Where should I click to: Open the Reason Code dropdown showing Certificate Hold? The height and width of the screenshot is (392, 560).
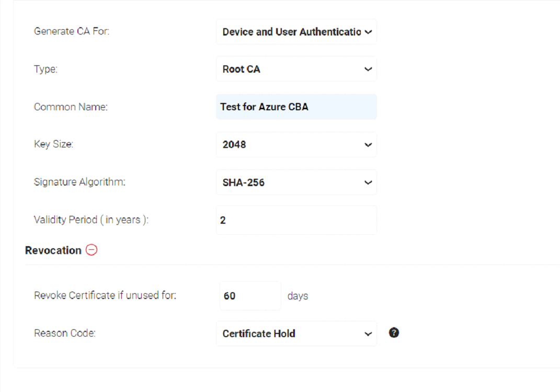pos(296,333)
